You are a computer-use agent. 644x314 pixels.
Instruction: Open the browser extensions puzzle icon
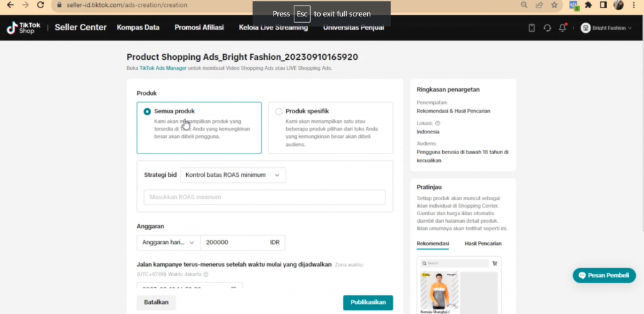(588, 5)
